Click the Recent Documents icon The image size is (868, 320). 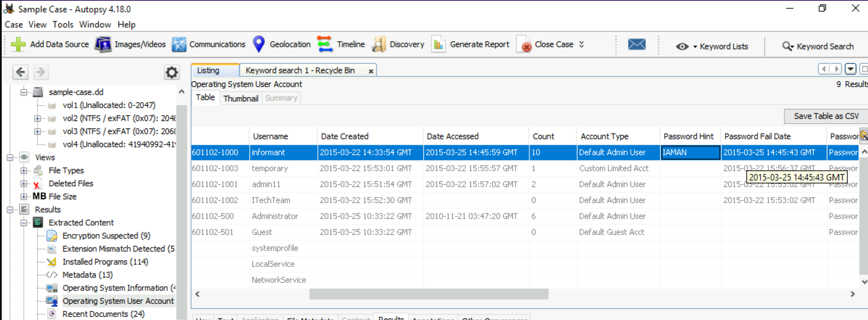tap(52, 314)
